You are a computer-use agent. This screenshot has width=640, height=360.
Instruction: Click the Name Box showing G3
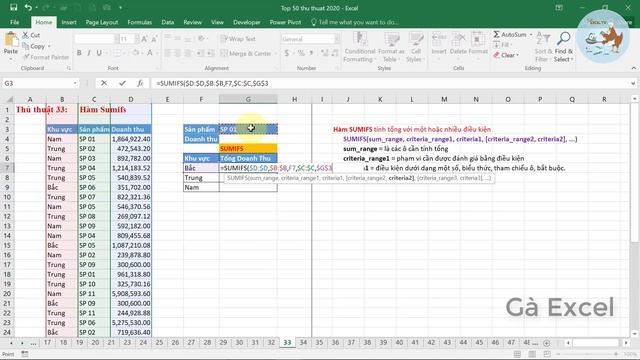(x=38, y=83)
